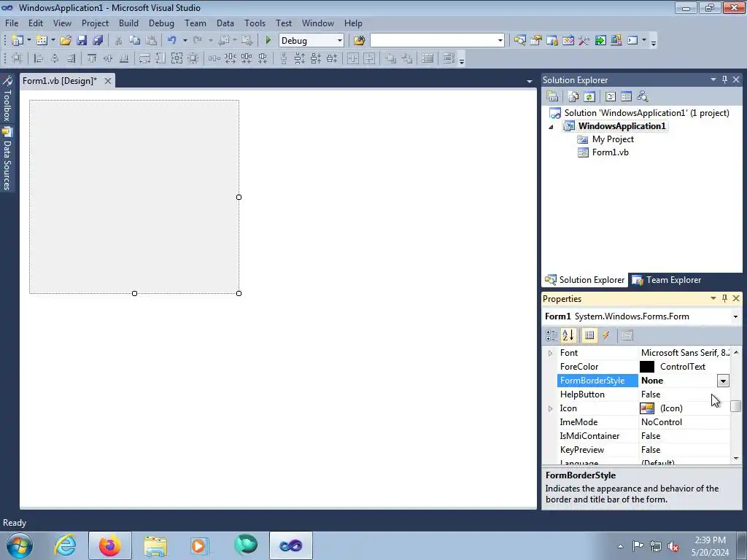
Task: Click the Center Horizontally layout icon
Action: tap(353, 58)
